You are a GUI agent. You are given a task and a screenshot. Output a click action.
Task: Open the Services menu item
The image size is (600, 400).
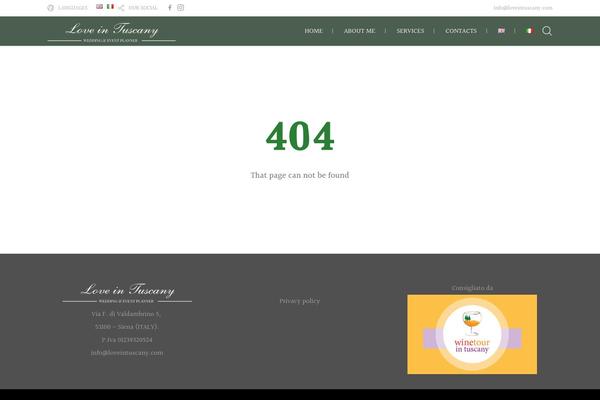[410, 31]
